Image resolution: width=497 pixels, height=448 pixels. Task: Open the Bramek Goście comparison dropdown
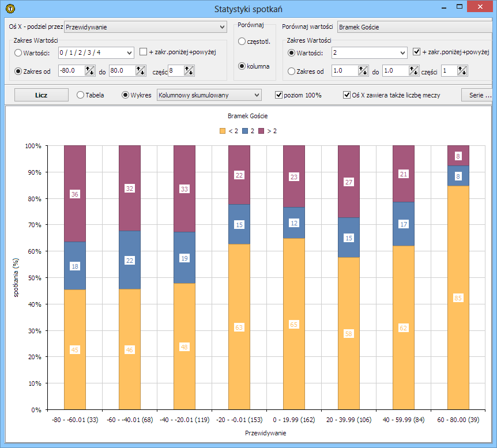[x=416, y=27]
